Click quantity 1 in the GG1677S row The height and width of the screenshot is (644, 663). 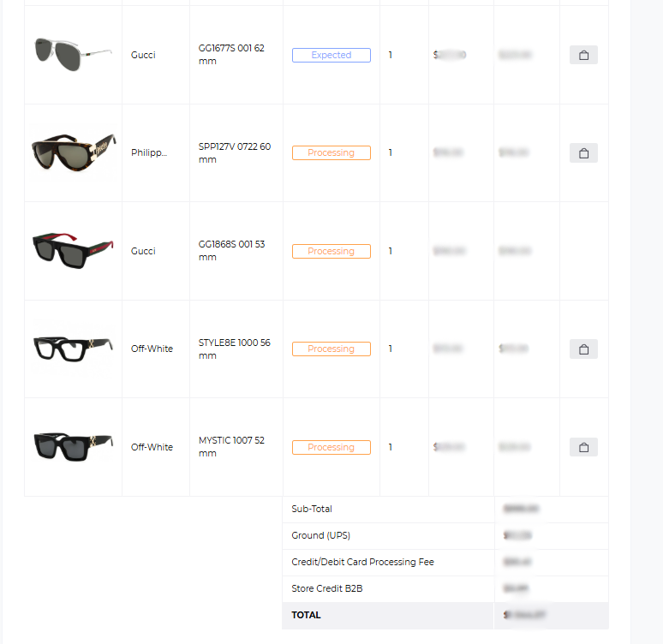391,55
